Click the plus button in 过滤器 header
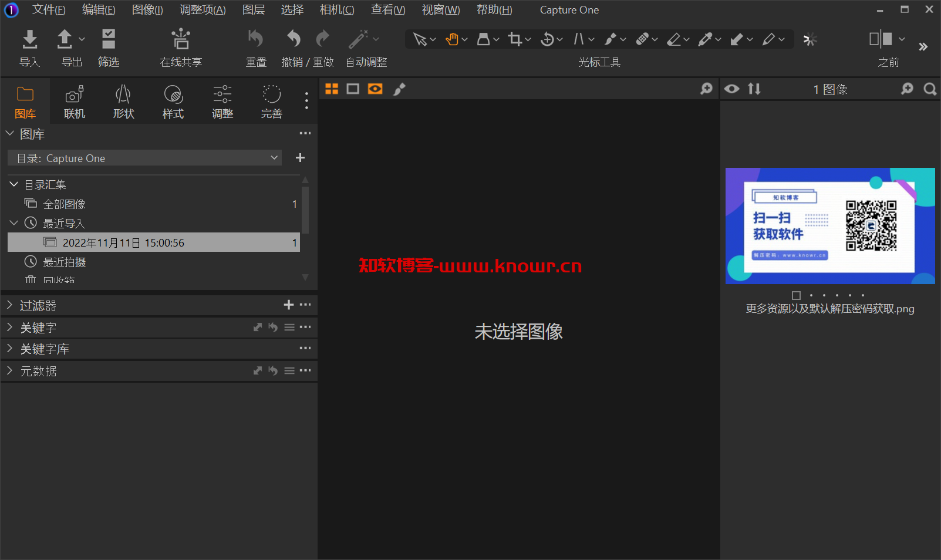 click(x=288, y=305)
